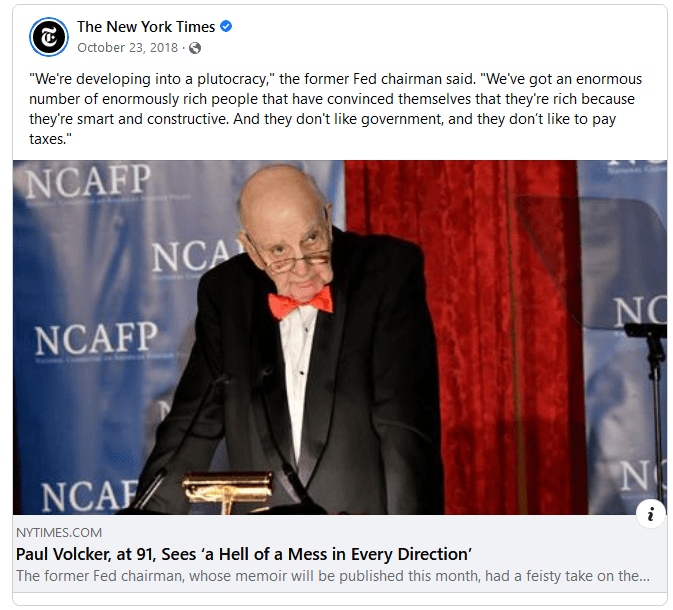Open the link info "i" icon
Viewport: 673px width, 610px height.
coord(651,513)
